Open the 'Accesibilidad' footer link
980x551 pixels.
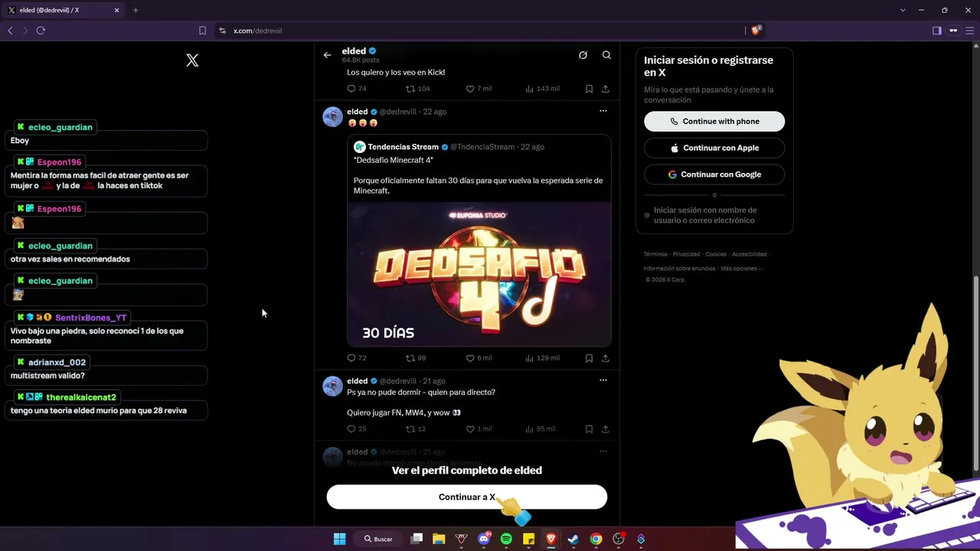coord(749,254)
